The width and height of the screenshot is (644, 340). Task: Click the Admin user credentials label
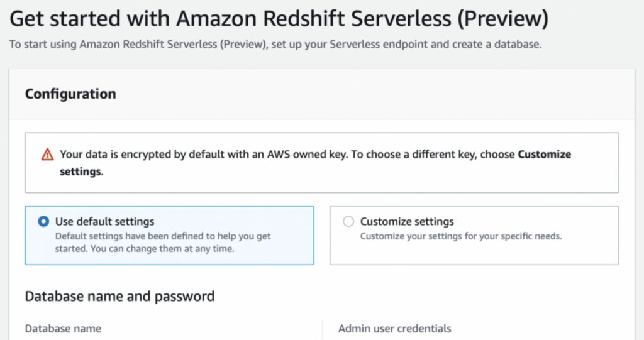[394, 328]
